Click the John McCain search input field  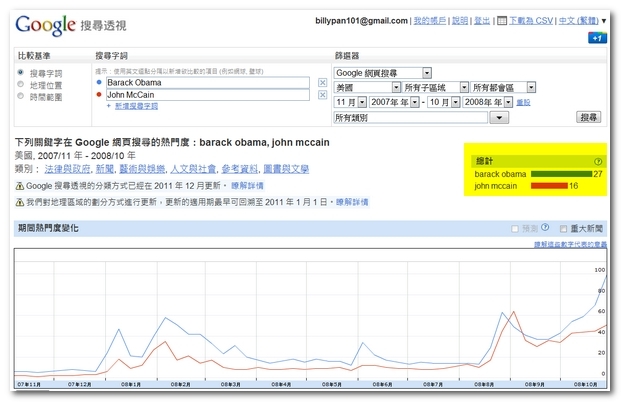[208, 95]
